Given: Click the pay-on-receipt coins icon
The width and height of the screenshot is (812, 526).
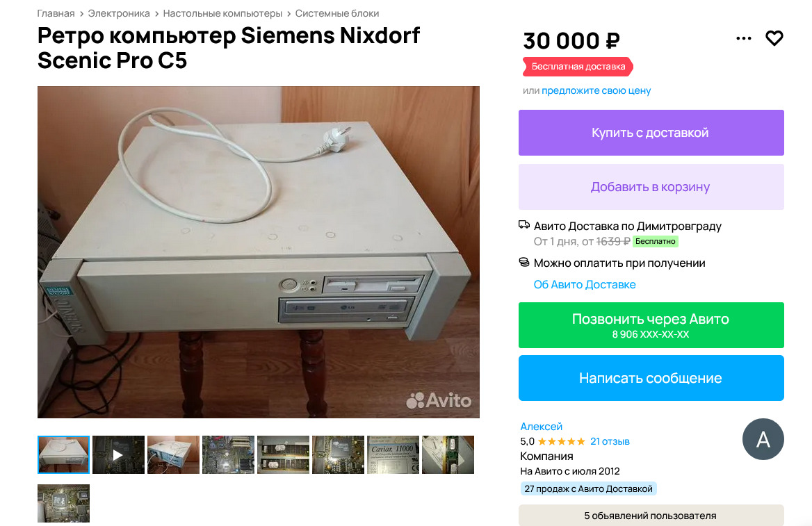Looking at the screenshot, I should point(524,263).
